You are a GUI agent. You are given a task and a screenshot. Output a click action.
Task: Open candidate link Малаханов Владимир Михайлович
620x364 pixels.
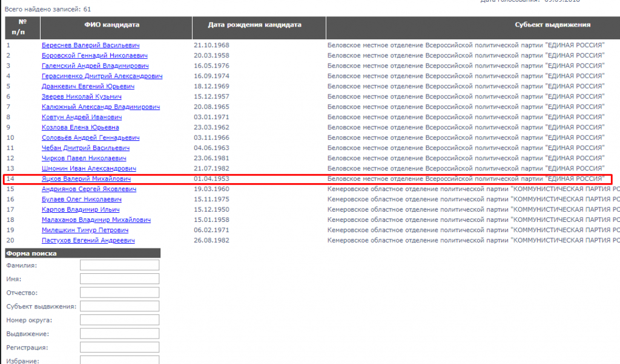coord(96,220)
